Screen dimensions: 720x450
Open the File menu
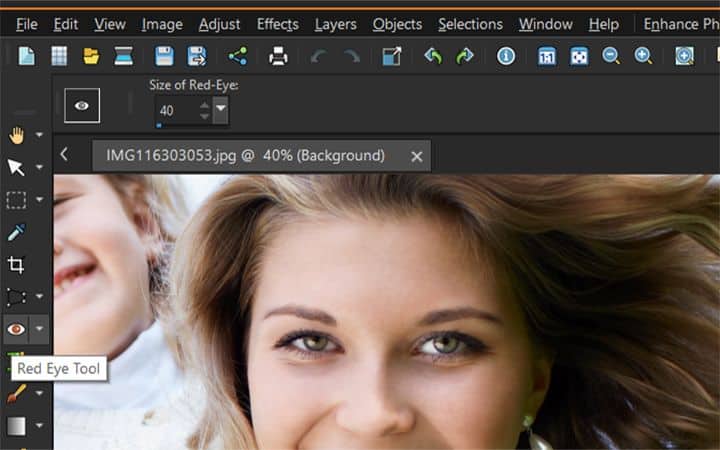[27, 24]
